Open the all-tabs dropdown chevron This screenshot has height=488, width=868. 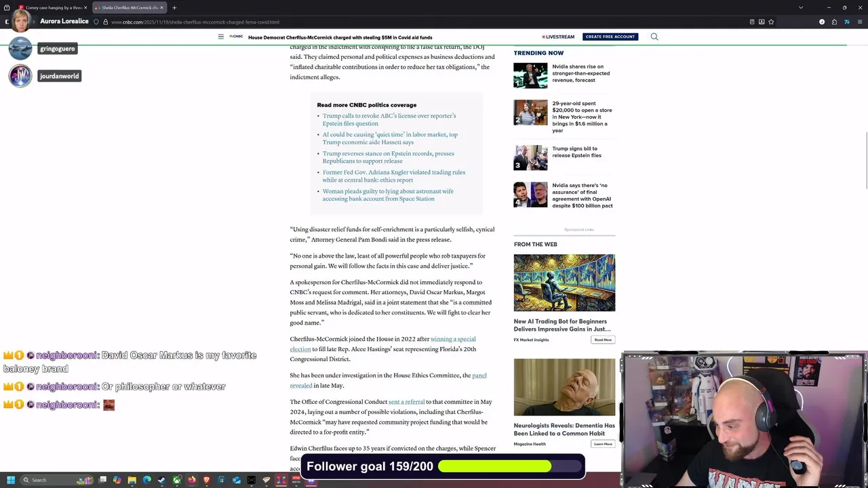[x=801, y=7]
